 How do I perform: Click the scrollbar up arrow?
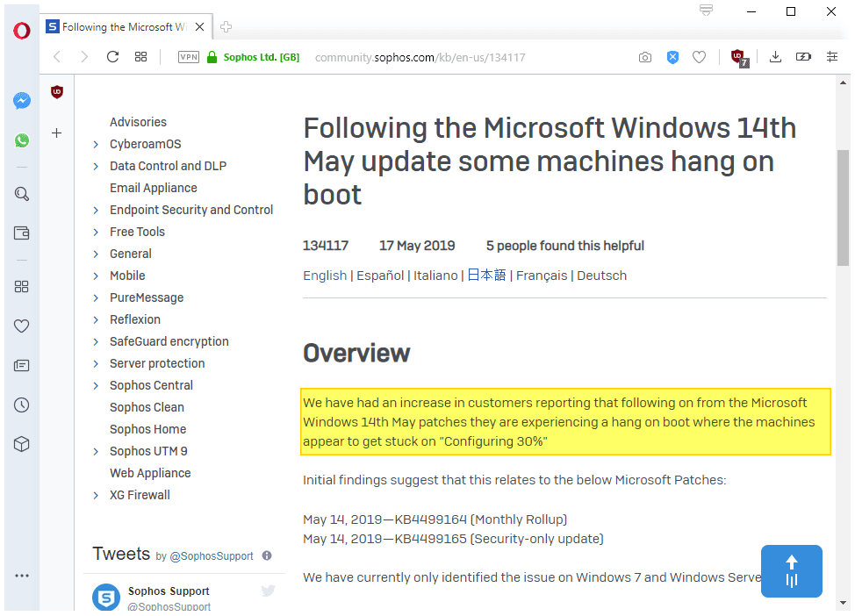coord(843,82)
